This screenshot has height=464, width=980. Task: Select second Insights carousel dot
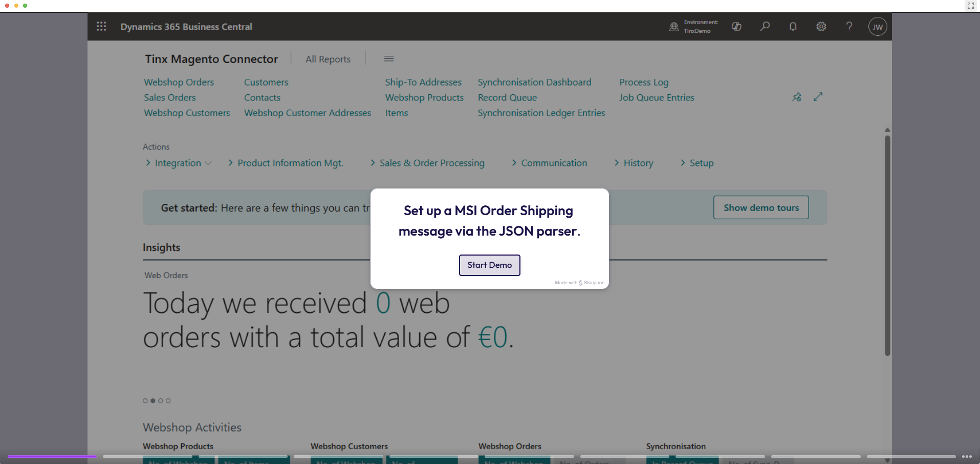[x=153, y=400]
